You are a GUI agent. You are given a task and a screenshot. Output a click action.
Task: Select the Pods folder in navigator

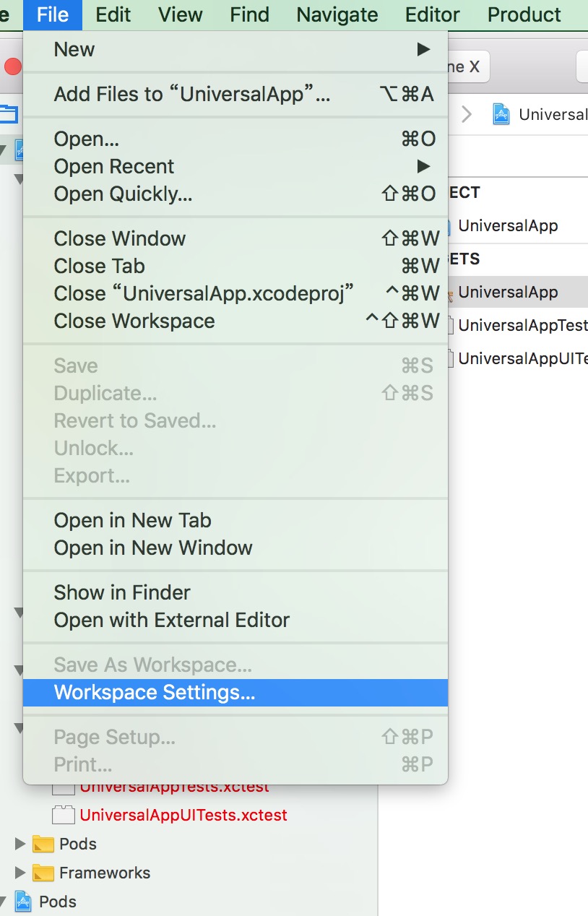pos(78,844)
